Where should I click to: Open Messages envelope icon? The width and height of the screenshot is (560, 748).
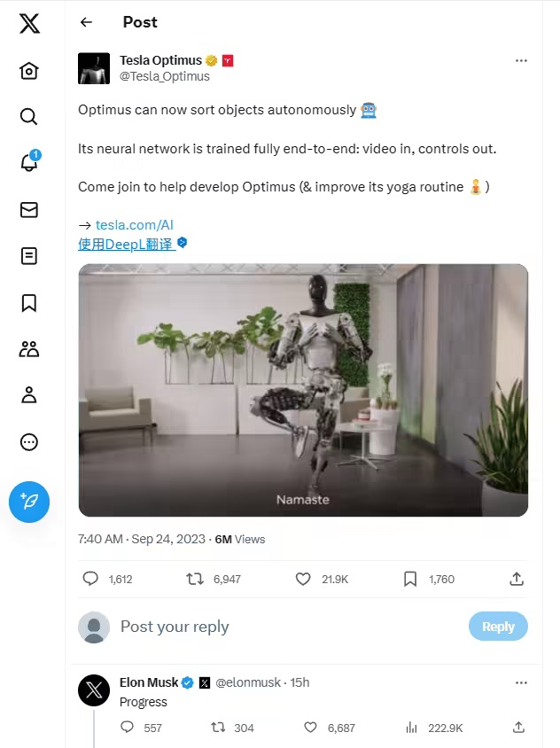[x=29, y=210]
